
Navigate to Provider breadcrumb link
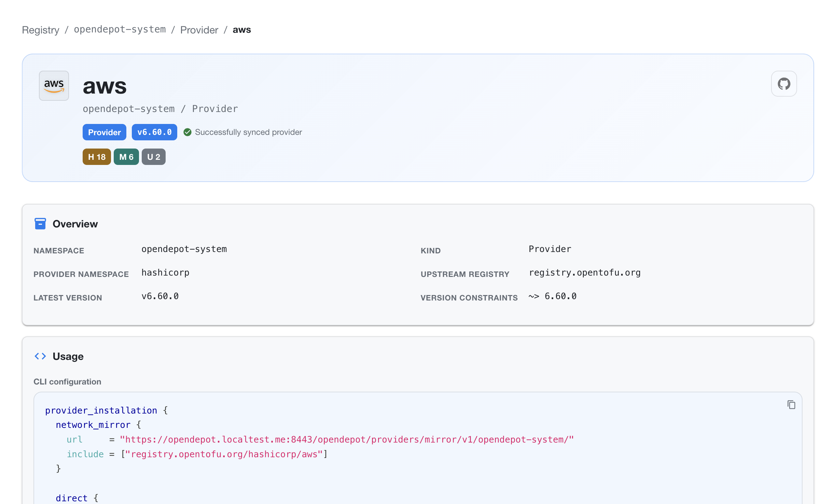pyautogui.click(x=199, y=30)
